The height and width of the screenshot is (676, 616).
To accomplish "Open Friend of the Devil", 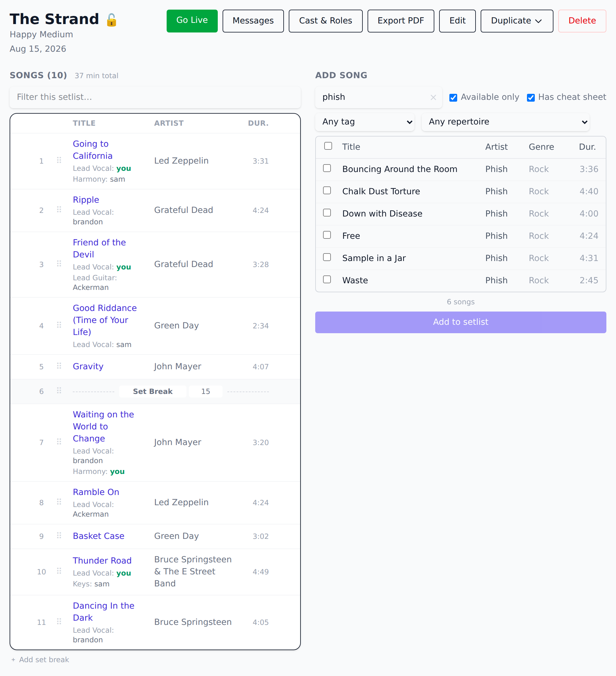I will [99, 248].
